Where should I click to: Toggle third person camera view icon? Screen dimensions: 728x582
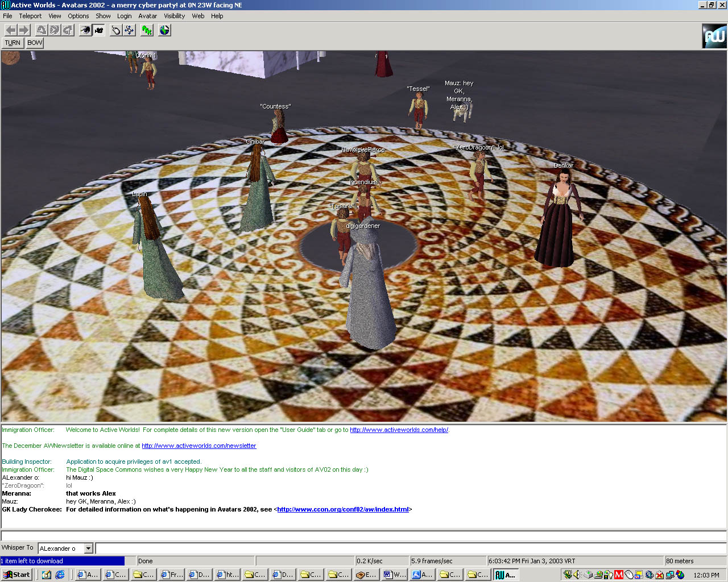(99, 30)
